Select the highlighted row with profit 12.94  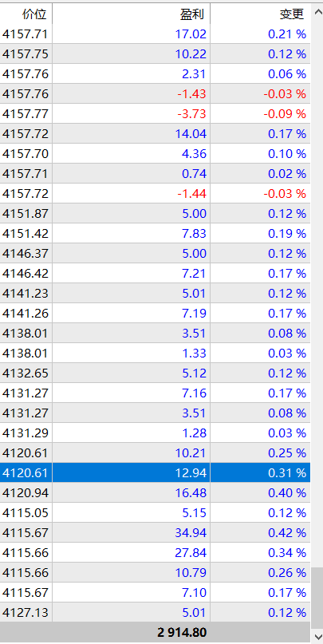click(156, 473)
